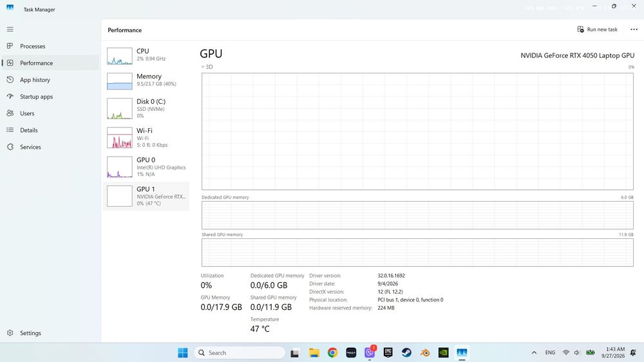Viewport: 644px width, 362px height.
Task: Click the battery tray icon
Action: tap(590, 352)
